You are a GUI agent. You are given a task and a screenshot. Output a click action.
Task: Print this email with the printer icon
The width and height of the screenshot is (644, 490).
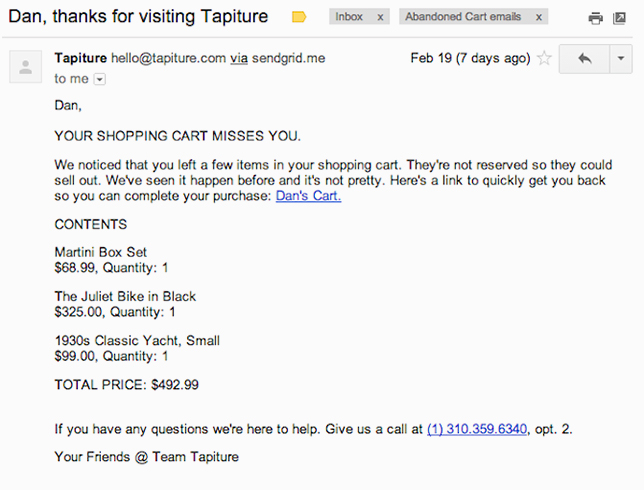[595, 18]
